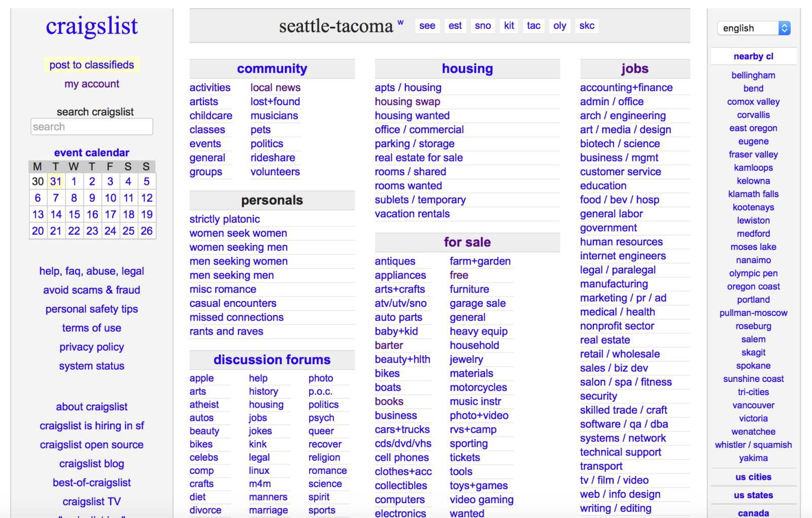This screenshot has width=812, height=518.
Task: Open vacation rentals listings
Action: point(412,214)
